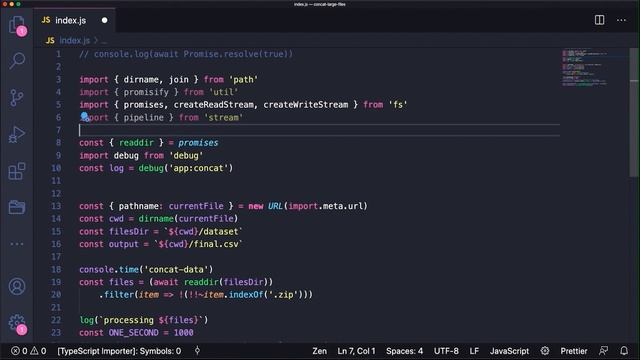
Task: Click the code minimap overview
Action: point(584,68)
